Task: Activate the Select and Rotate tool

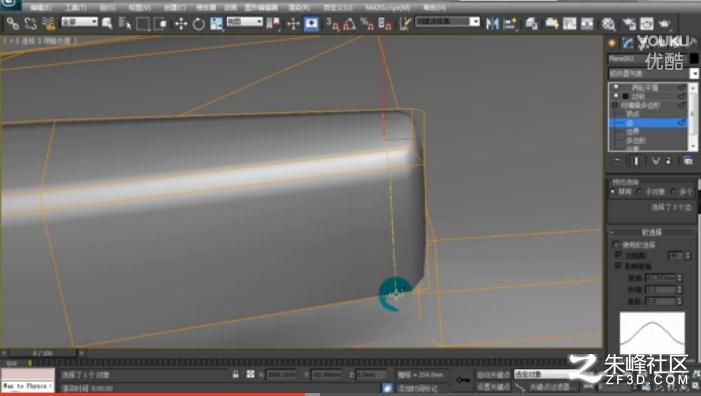Action: tap(198, 23)
